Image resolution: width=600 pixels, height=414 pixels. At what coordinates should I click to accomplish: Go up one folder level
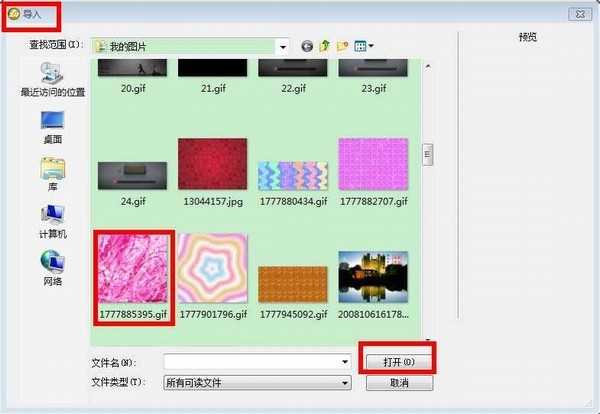pyautogui.click(x=325, y=46)
